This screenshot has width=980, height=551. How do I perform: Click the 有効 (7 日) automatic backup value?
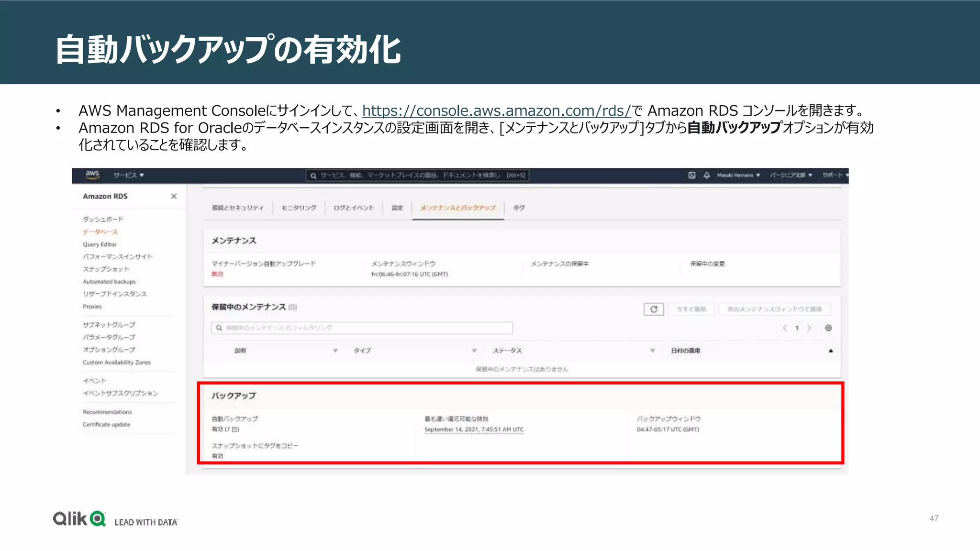(225, 430)
